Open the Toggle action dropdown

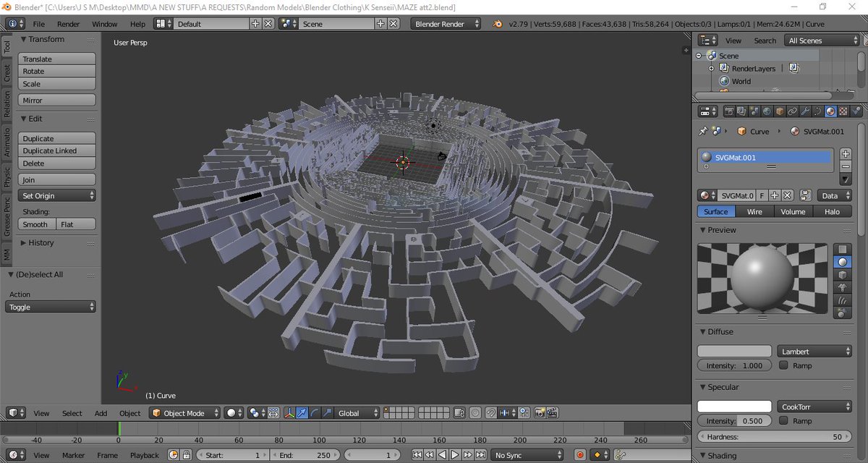[51, 307]
